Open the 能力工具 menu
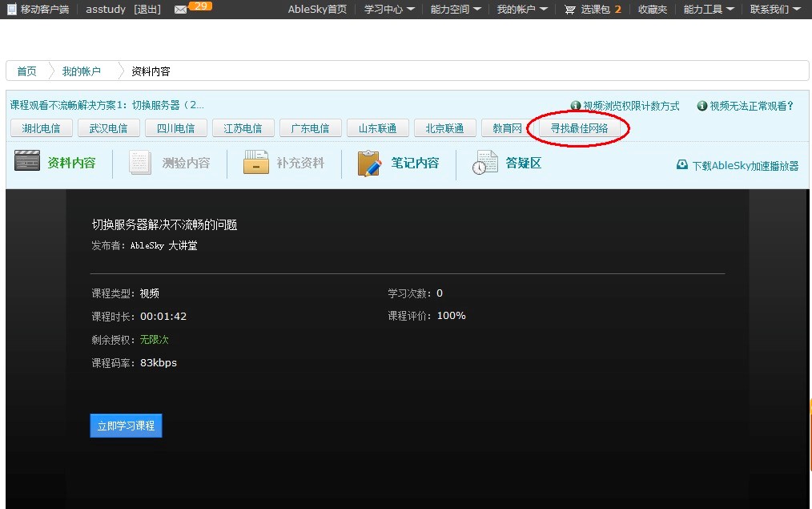 click(x=709, y=10)
